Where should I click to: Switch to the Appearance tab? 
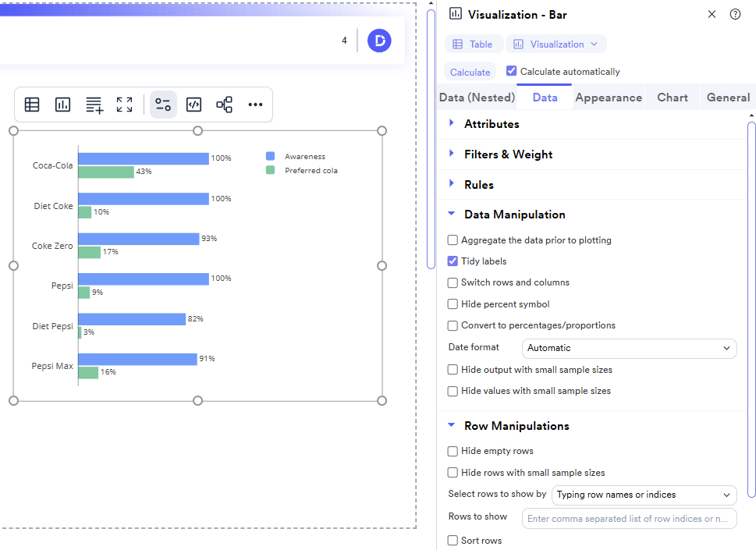[609, 98]
